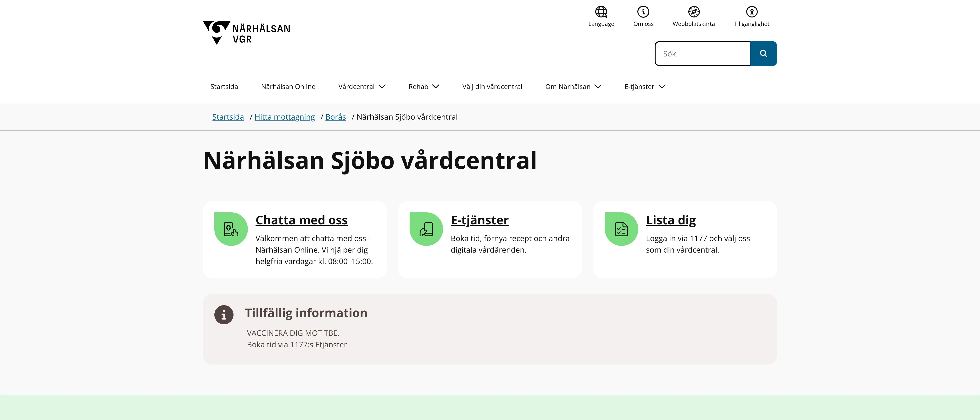
Task: Click the blue search magnifier button
Action: (763, 54)
